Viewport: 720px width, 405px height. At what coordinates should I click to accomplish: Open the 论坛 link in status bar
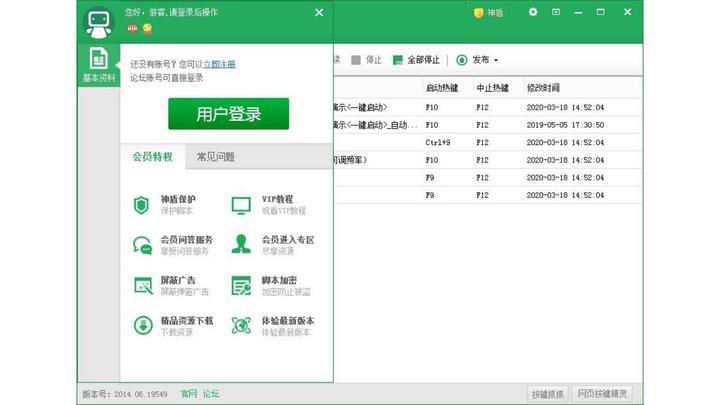coord(211,394)
